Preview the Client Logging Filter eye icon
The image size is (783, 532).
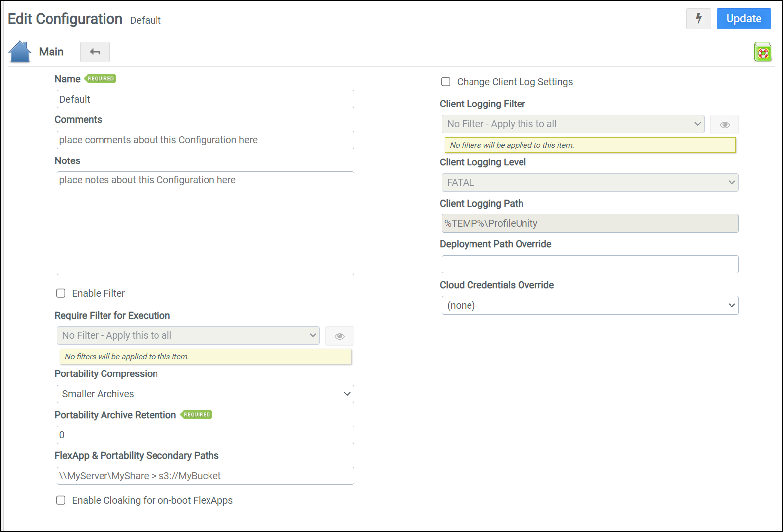coord(724,125)
